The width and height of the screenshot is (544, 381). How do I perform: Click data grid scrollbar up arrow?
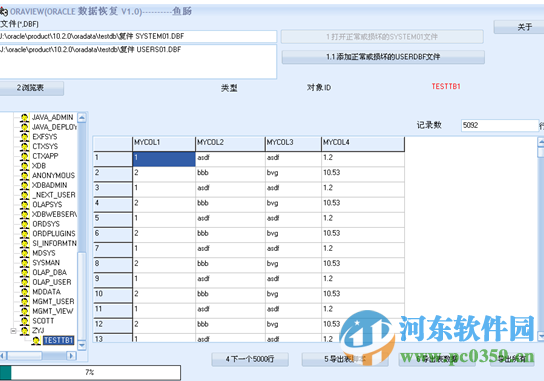tap(541, 142)
